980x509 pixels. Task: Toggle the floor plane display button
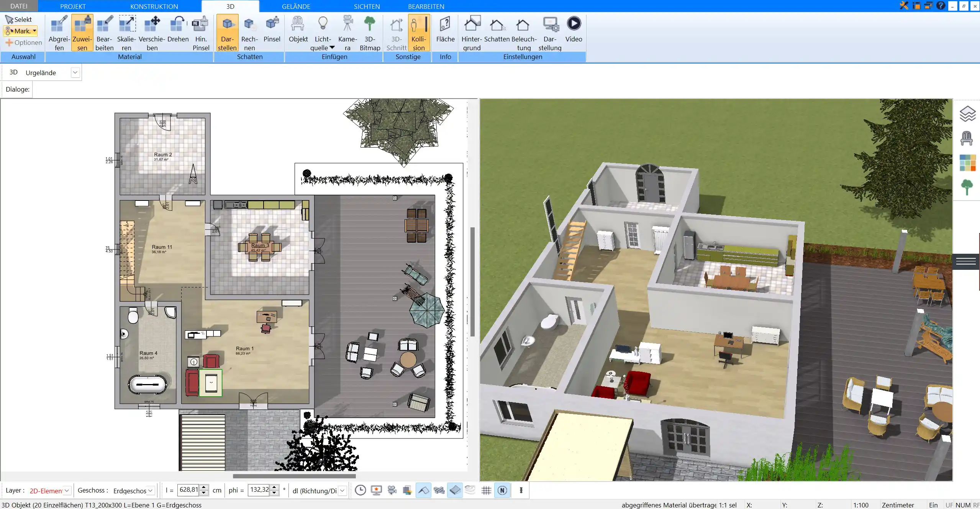pyautogui.click(x=455, y=490)
